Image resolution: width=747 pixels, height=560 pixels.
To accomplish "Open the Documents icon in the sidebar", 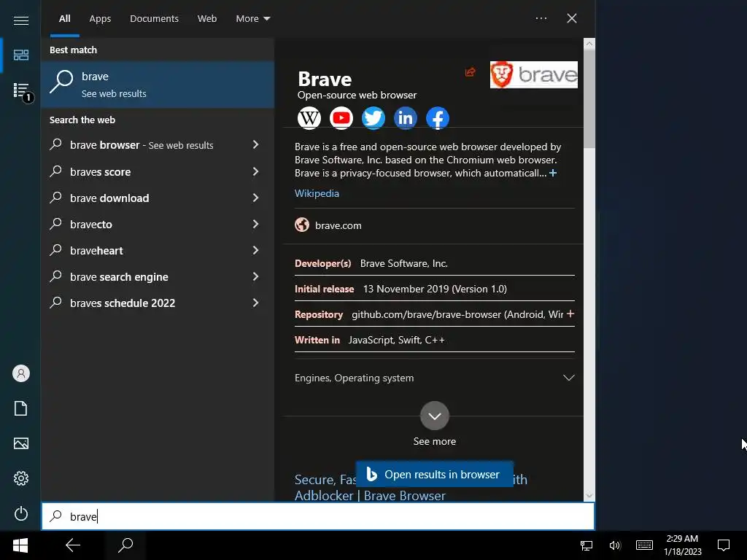I will coord(21,408).
